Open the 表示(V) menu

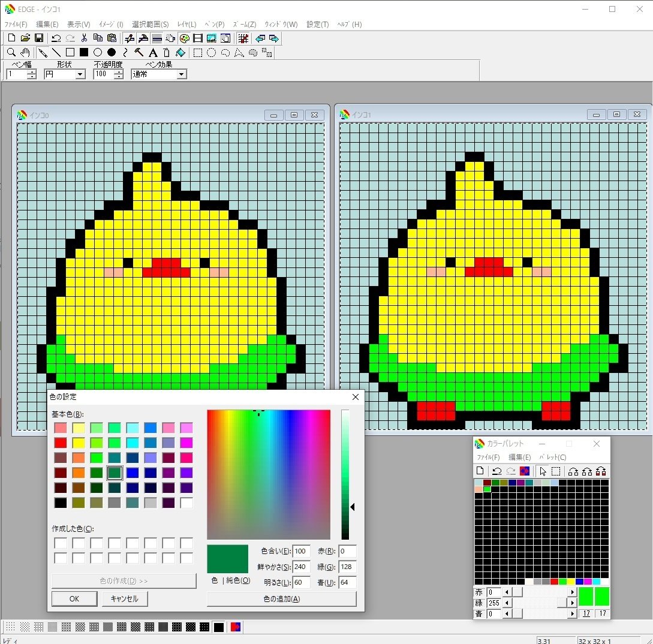tap(79, 24)
